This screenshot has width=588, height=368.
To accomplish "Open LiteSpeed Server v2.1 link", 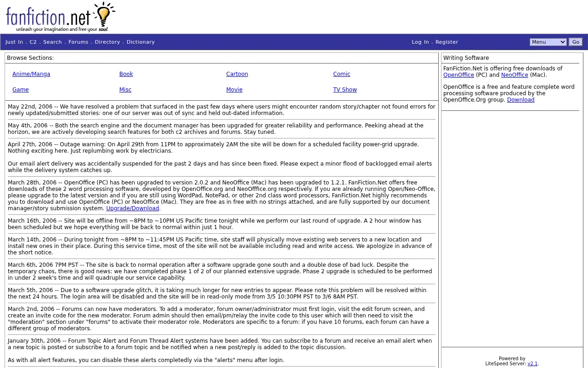I will click(532, 363).
